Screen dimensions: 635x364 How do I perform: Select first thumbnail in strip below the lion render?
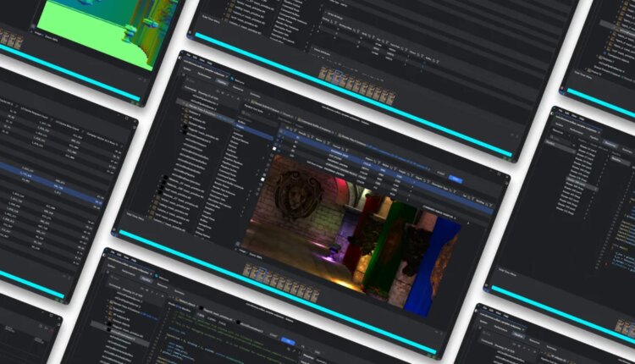[248, 269]
